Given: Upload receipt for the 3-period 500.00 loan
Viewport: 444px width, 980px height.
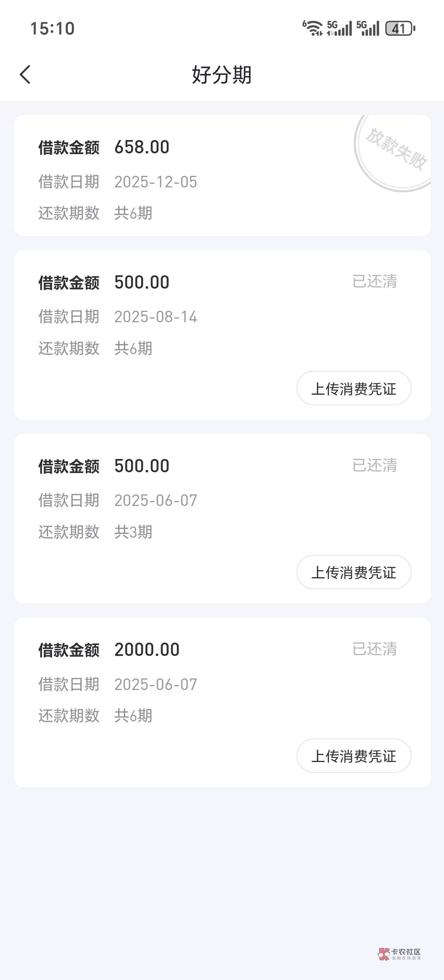Looking at the screenshot, I should [x=353, y=572].
